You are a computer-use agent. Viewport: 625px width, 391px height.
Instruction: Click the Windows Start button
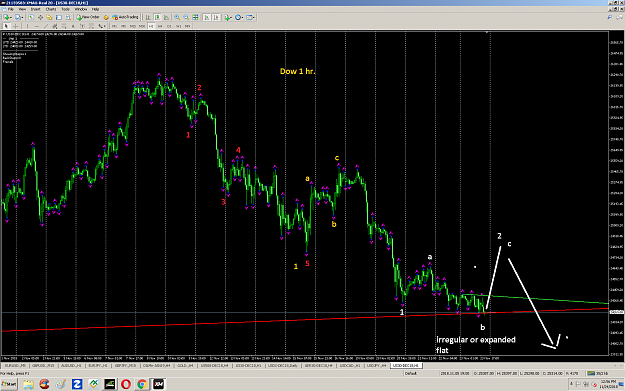[x=9, y=384]
